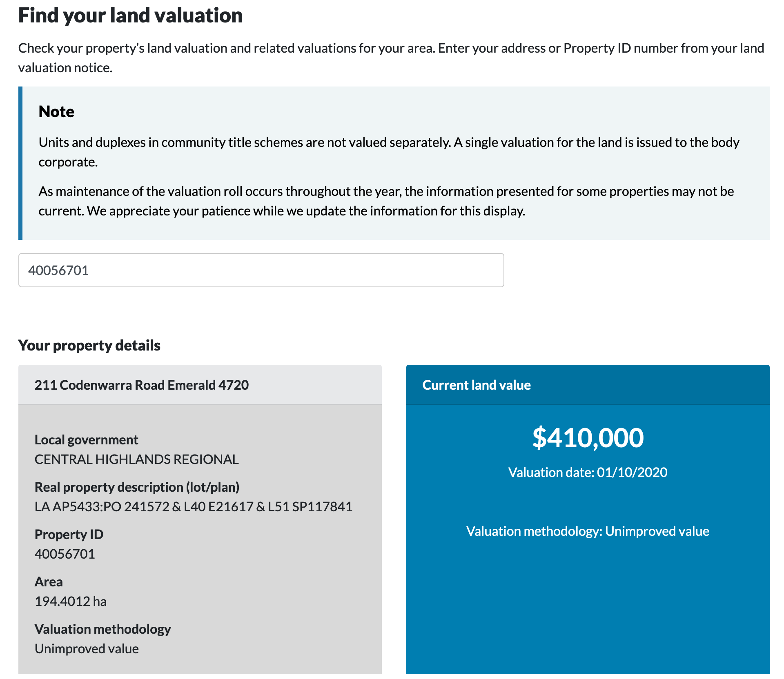This screenshot has height=679, width=784.
Task: Click the area value '194.4012 ha'
Action: pos(70,601)
